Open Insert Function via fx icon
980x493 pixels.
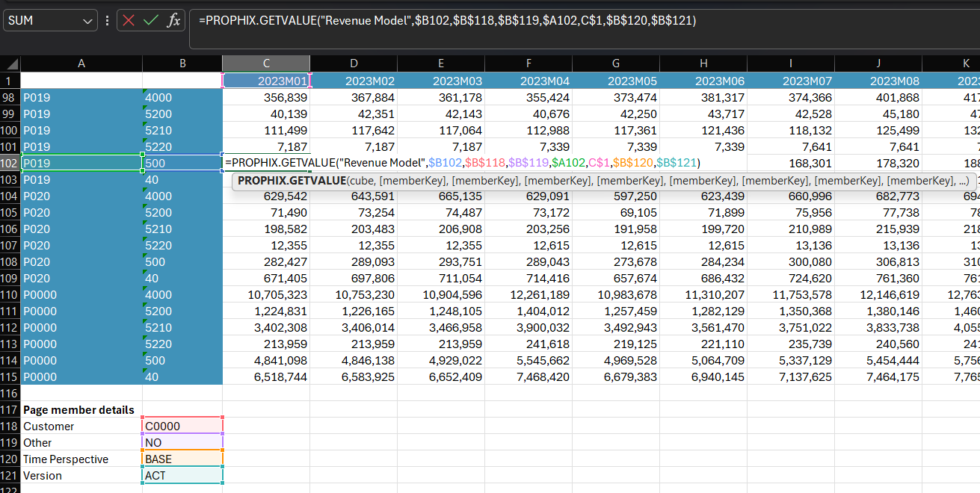173,21
